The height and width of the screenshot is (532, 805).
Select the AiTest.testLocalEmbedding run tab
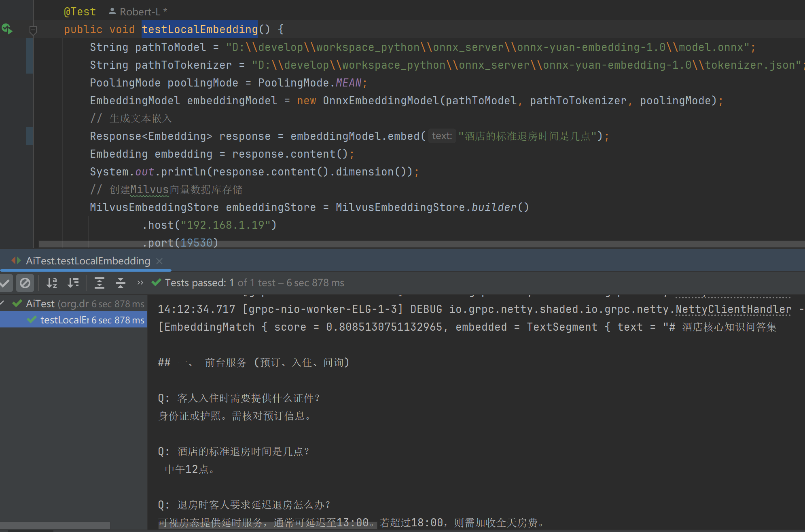pyautogui.click(x=88, y=261)
